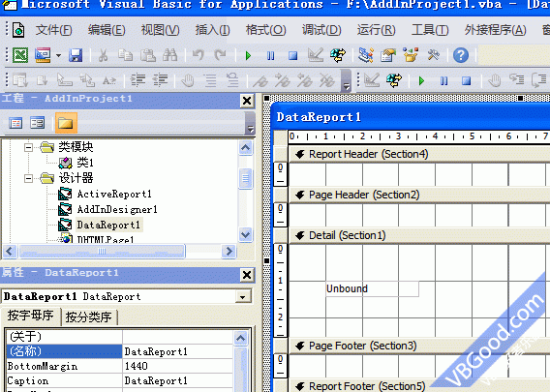Open the Object Browser toolbar icon
The width and height of the screenshot is (550, 392).
point(411,55)
